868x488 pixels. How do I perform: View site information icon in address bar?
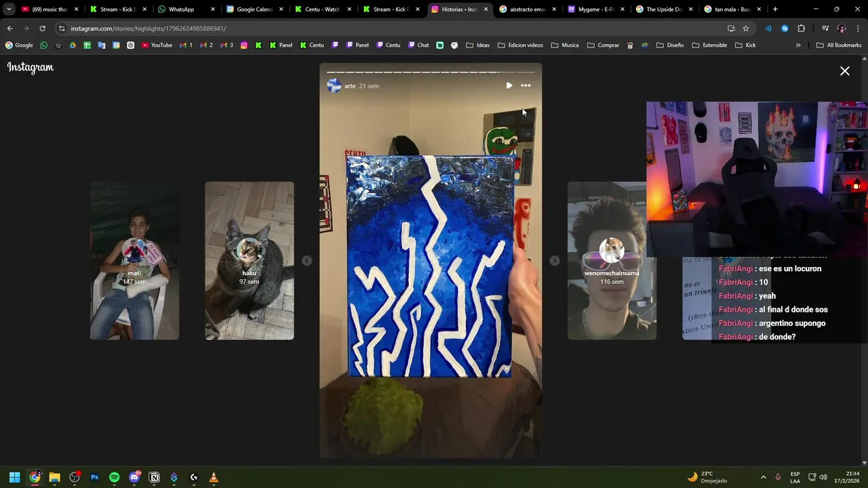62,28
